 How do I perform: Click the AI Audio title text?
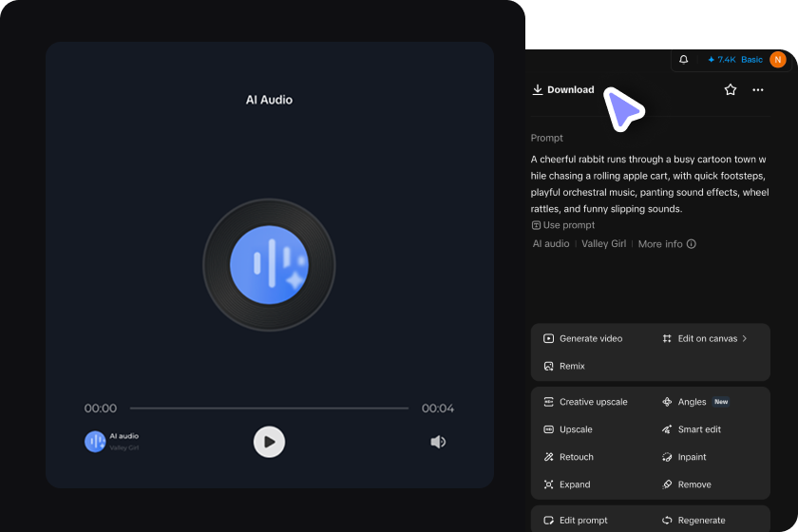click(x=269, y=100)
